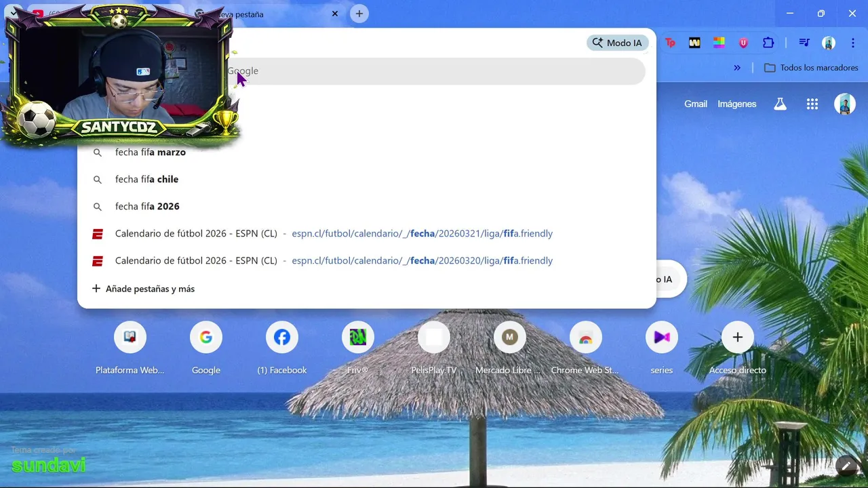The width and height of the screenshot is (868, 488).
Task: Open the tab search dropdown arrow
Action: (x=13, y=13)
